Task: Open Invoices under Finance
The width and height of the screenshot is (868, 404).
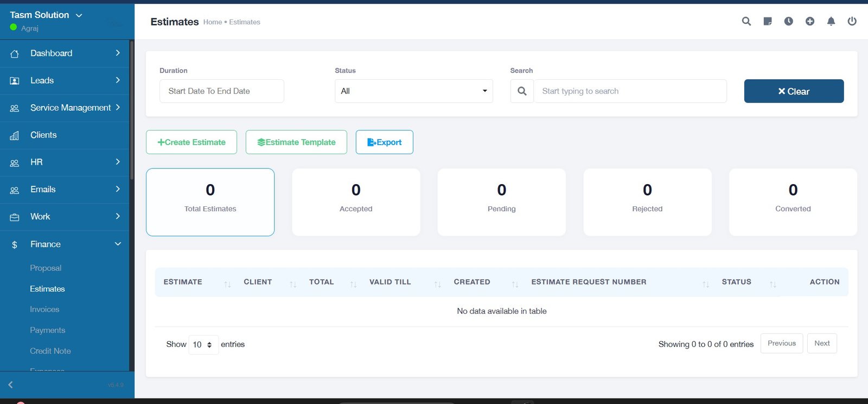Action: (x=44, y=310)
